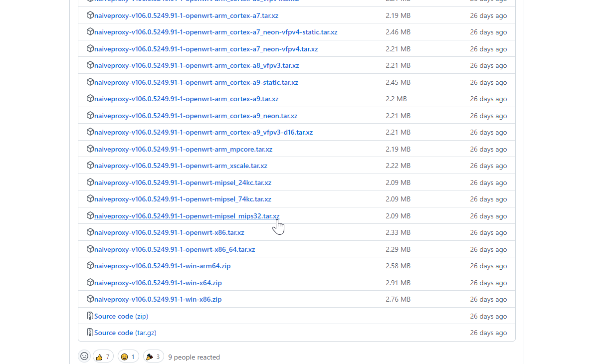Toggle the hooray reaction with 3 votes
Viewport: 603px width, 364px height.
[153, 357]
